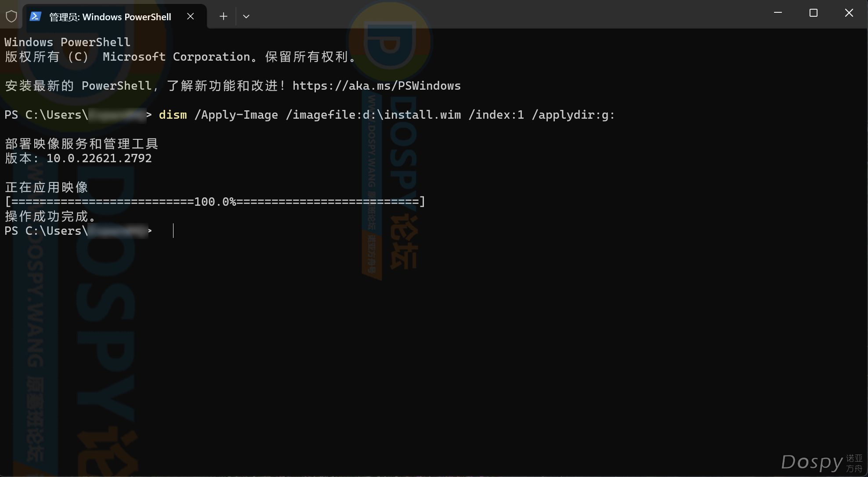Expand the new tab profile dropdown
This screenshot has width=868, height=477.
tap(246, 16)
